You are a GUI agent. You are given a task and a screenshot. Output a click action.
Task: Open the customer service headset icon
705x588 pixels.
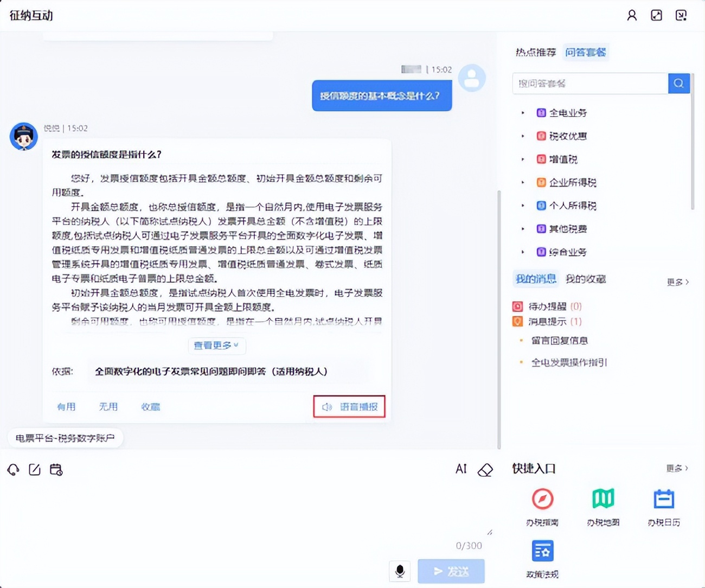(x=13, y=470)
